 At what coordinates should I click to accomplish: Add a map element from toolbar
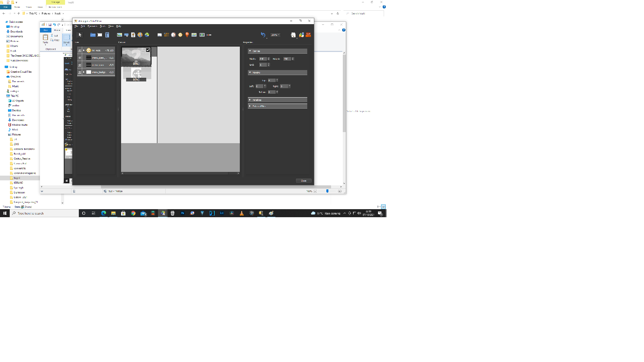[194, 35]
